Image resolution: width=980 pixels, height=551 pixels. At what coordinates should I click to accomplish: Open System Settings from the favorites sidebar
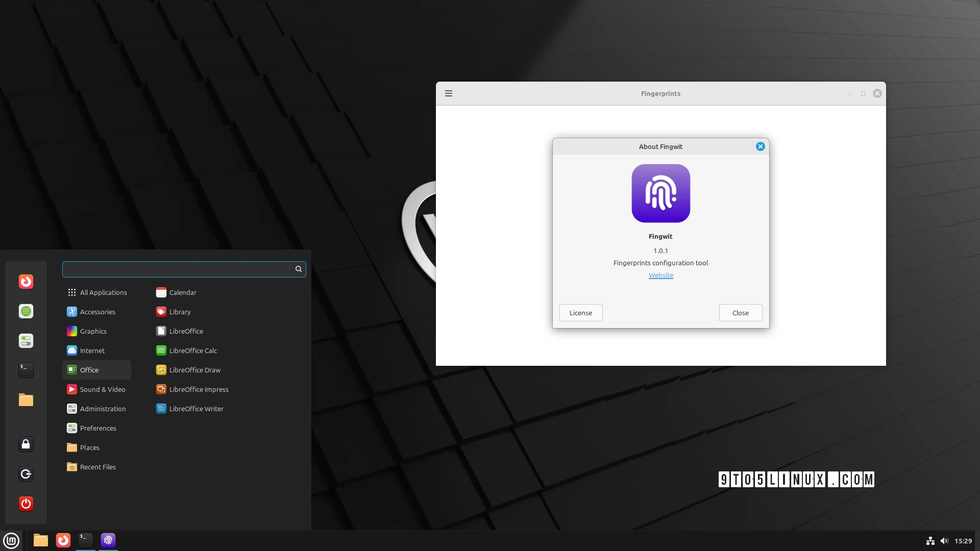point(26,341)
